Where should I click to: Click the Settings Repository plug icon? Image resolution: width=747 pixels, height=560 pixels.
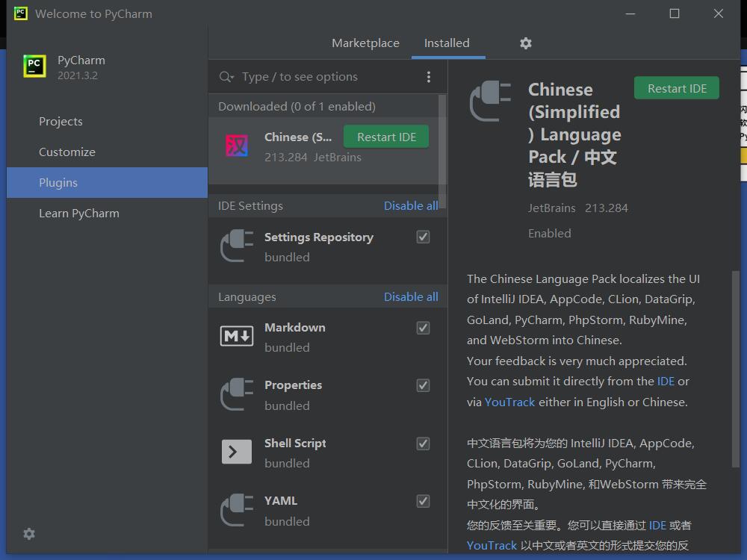[237, 246]
